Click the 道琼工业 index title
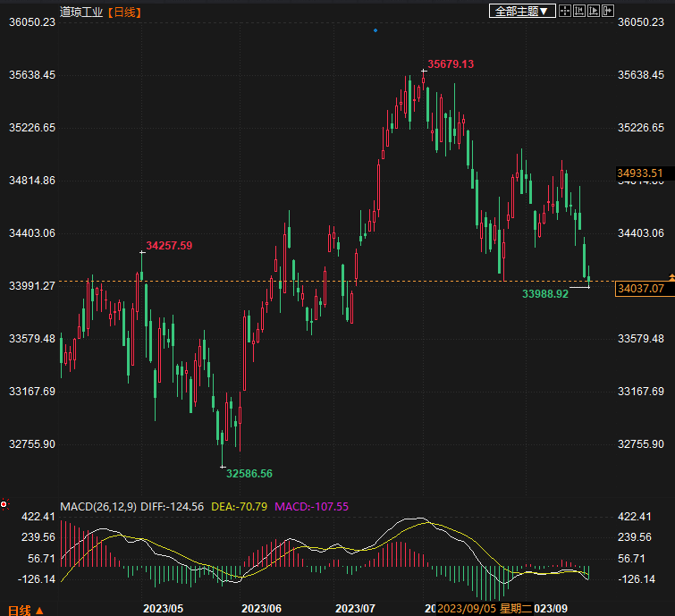675x616 pixels. pos(81,12)
